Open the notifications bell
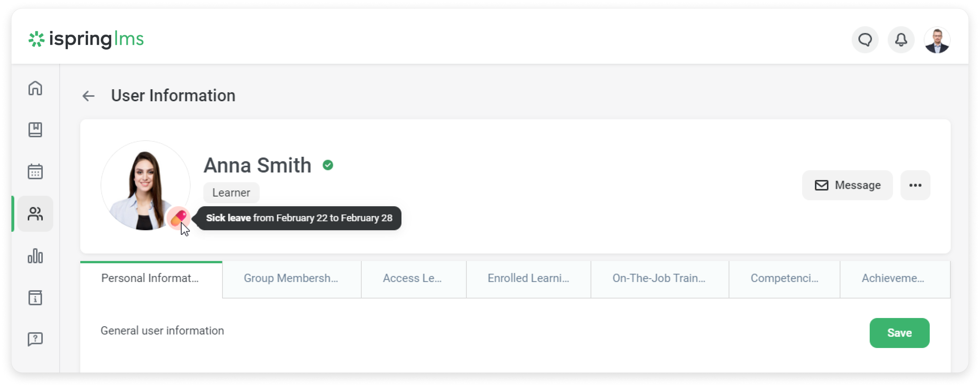This screenshot has height=387, width=980. point(900,40)
